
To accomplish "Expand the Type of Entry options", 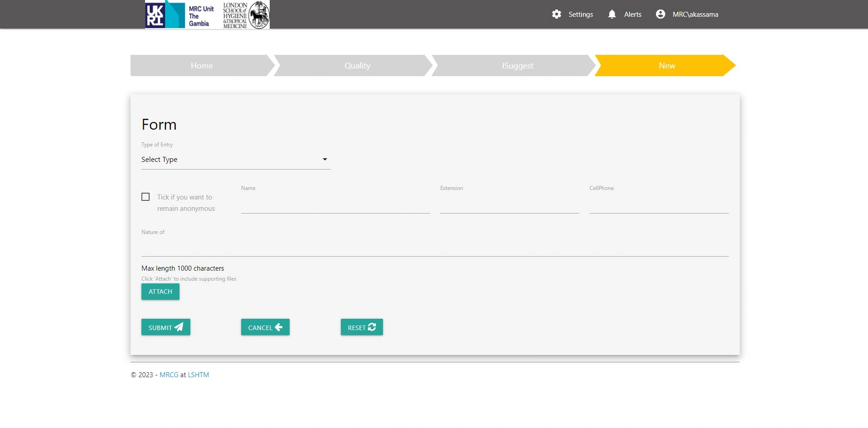I will pyautogui.click(x=236, y=159).
